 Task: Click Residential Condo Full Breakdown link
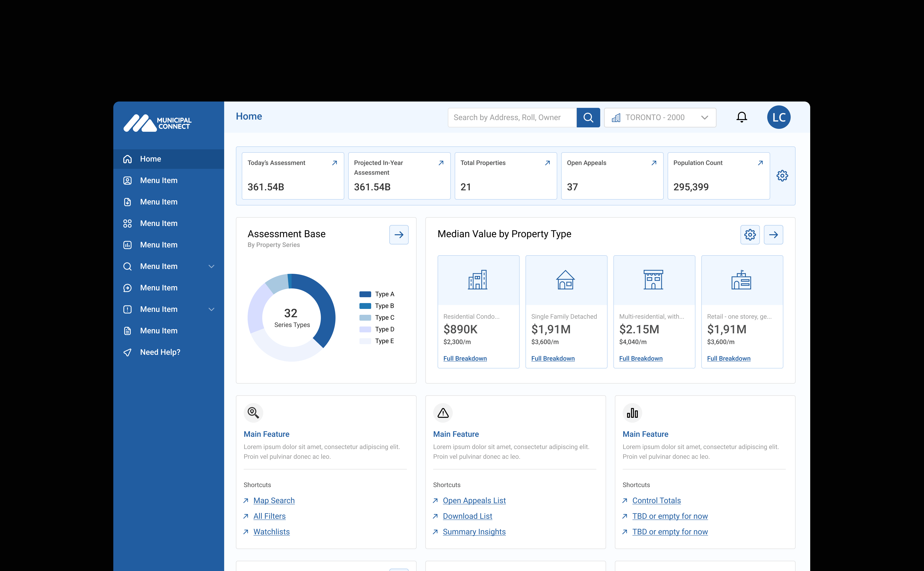point(465,358)
